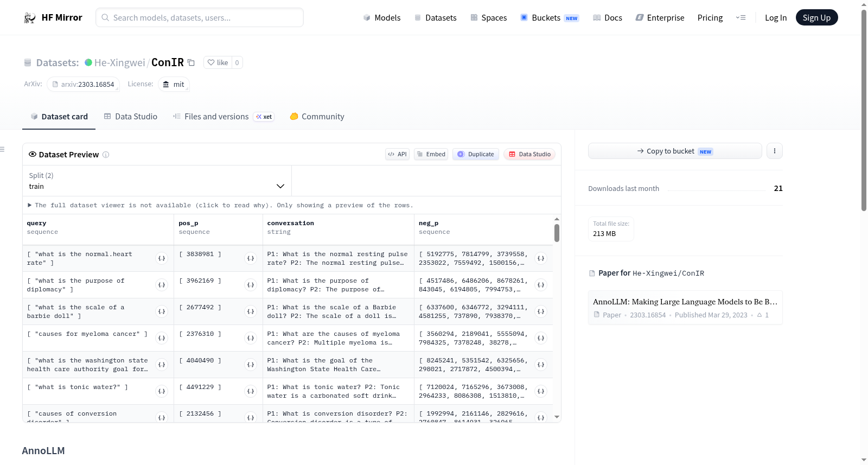Expand JSON for neg_p row starting 8245241
Image resolution: width=868 pixels, height=465 pixels.
(x=541, y=365)
